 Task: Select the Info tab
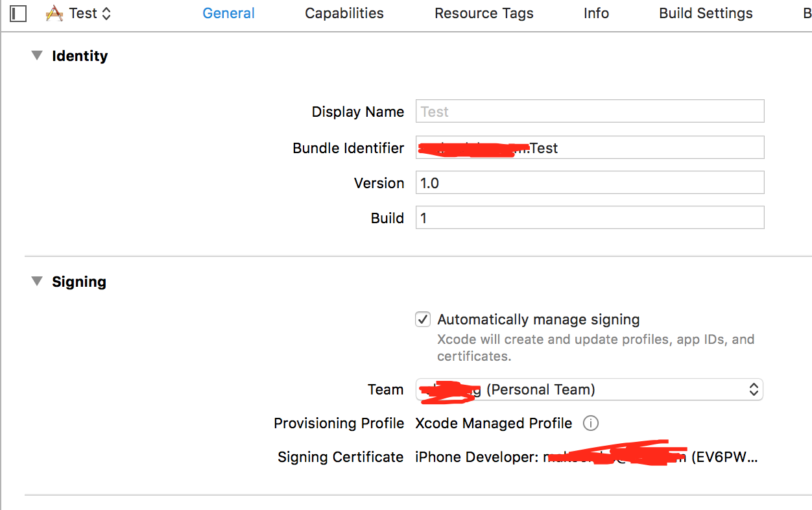point(596,13)
